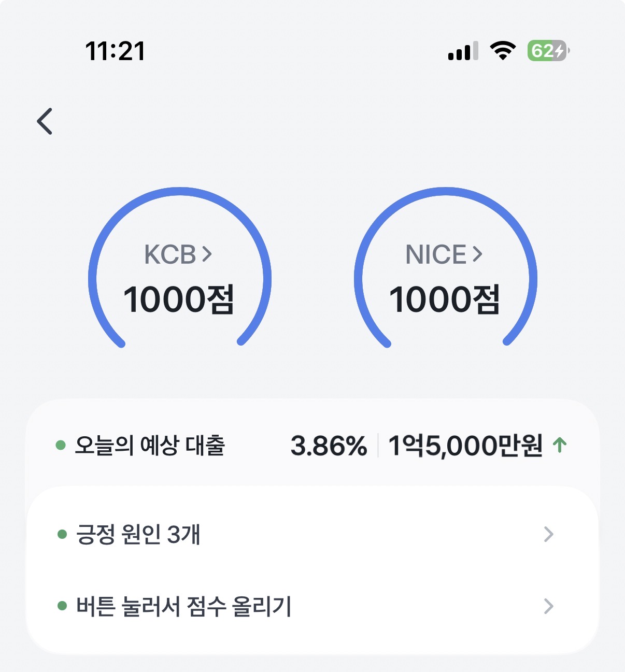Tap the back arrow icon
This screenshot has width=625, height=672.
point(45,121)
